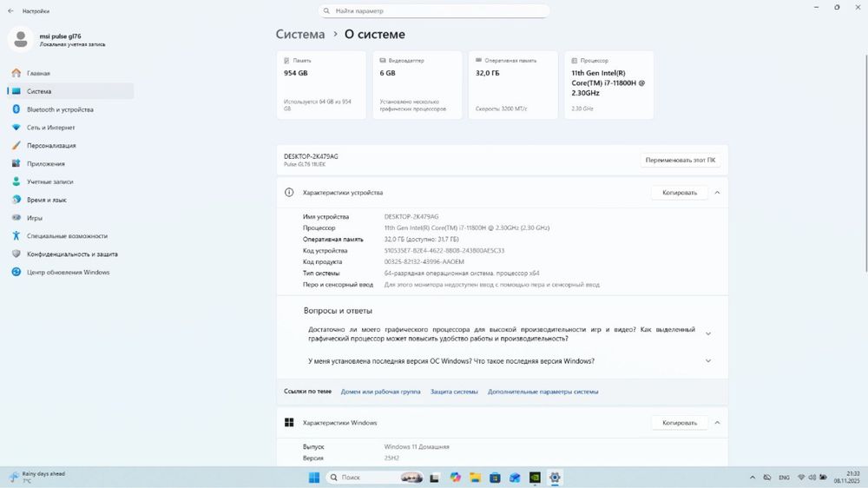Open the blue app icon after Microsoft Store

click(515, 478)
